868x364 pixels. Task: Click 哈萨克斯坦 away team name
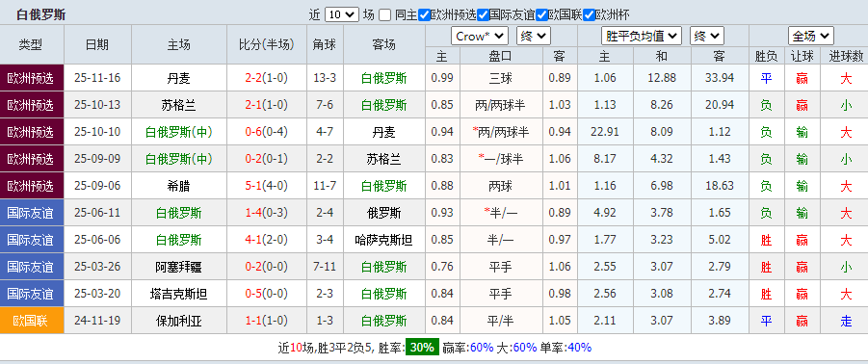[384, 240]
